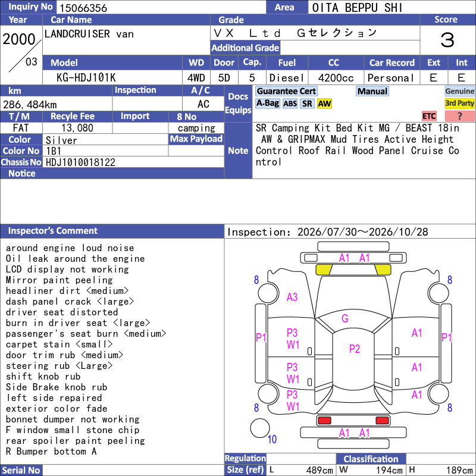Click the G mark on the windshield
476x476 pixels.
coord(345,318)
